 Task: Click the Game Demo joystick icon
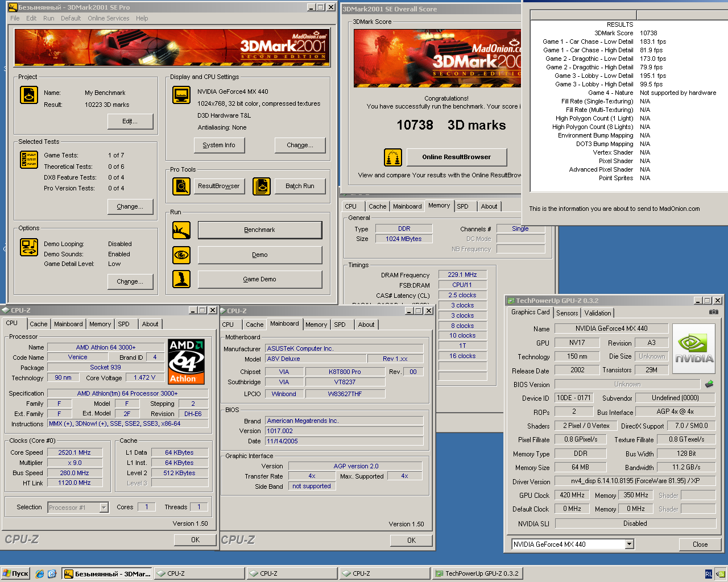click(181, 279)
